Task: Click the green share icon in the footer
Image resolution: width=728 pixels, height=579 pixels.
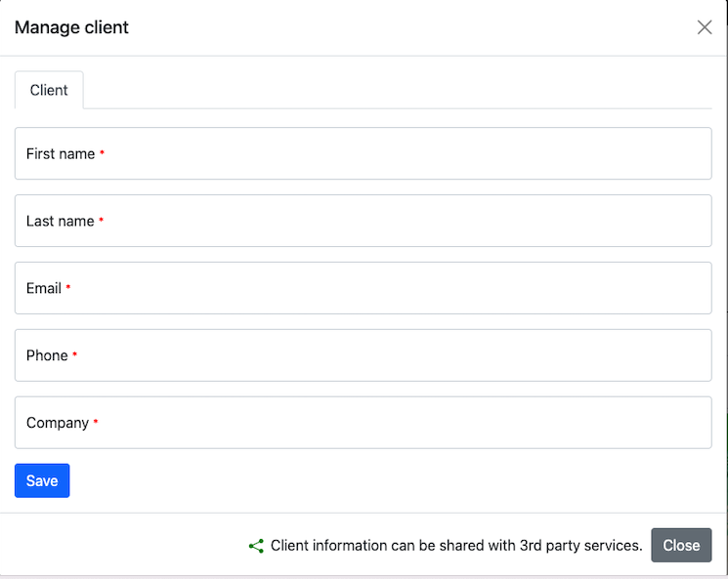Action: [x=256, y=546]
